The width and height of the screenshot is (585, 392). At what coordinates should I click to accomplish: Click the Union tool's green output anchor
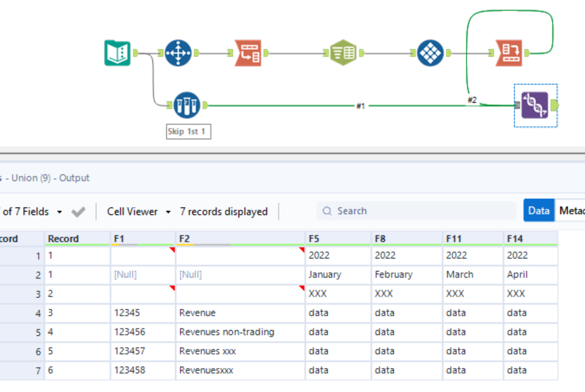coord(555,105)
